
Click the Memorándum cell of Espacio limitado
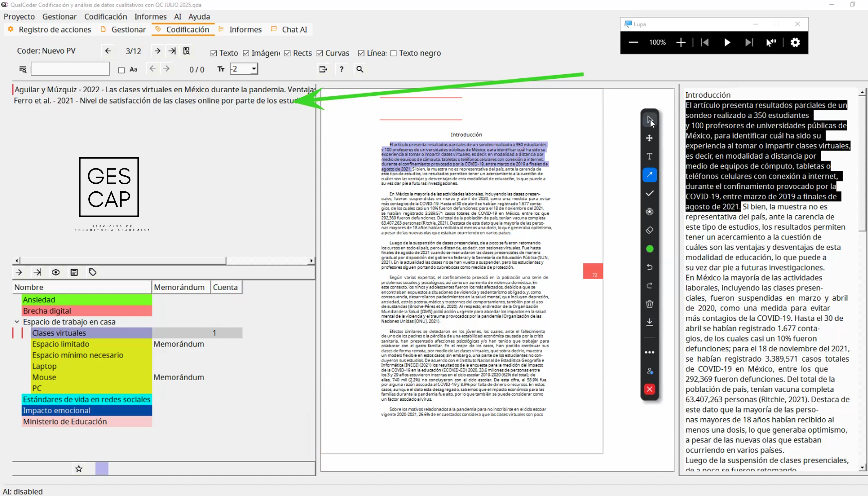181,344
